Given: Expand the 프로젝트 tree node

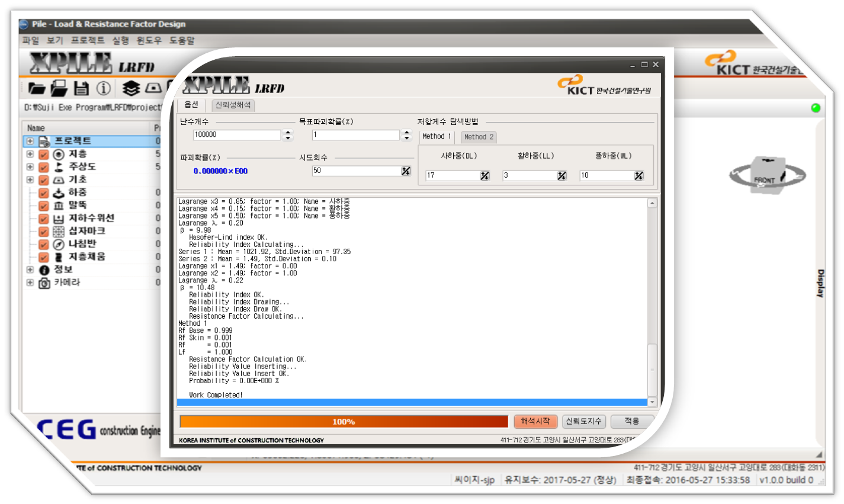Looking at the screenshot, I should pyautogui.click(x=30, y=142).
